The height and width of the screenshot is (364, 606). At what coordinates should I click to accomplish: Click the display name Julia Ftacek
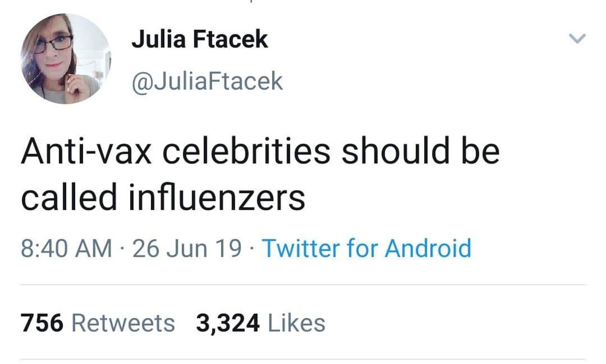point(199,40)
